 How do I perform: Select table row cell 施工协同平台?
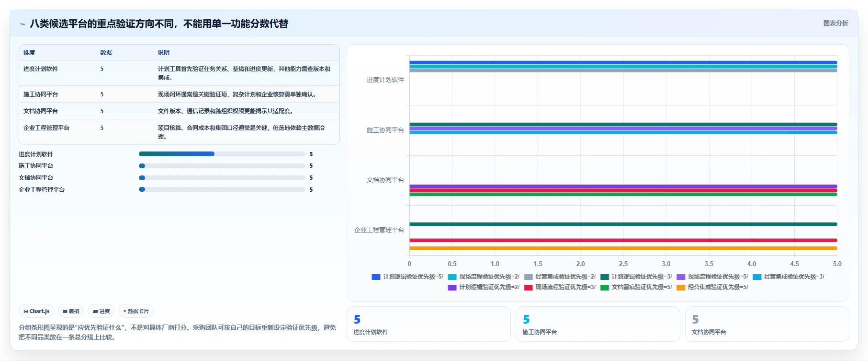coord(41,94)
